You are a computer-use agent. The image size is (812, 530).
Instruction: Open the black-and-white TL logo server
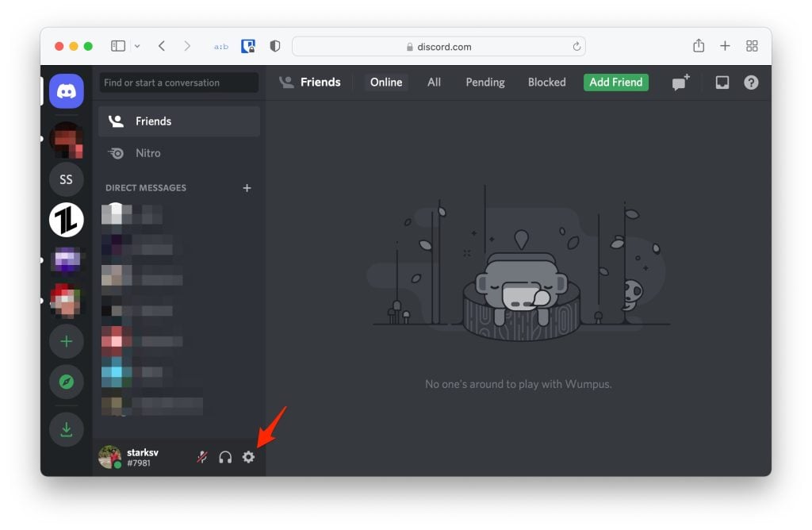click(67, 220)
